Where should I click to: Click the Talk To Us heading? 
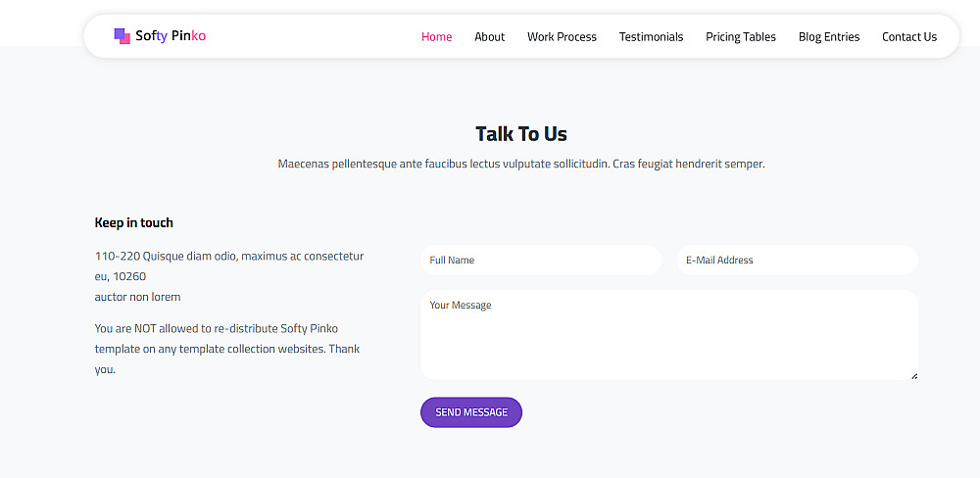[520, 134]
